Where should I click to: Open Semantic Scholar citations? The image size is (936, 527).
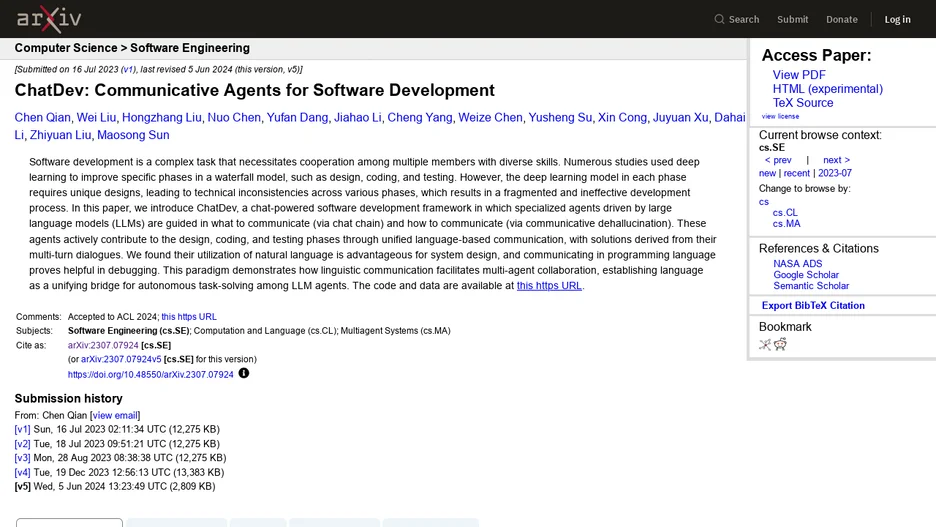811,286
